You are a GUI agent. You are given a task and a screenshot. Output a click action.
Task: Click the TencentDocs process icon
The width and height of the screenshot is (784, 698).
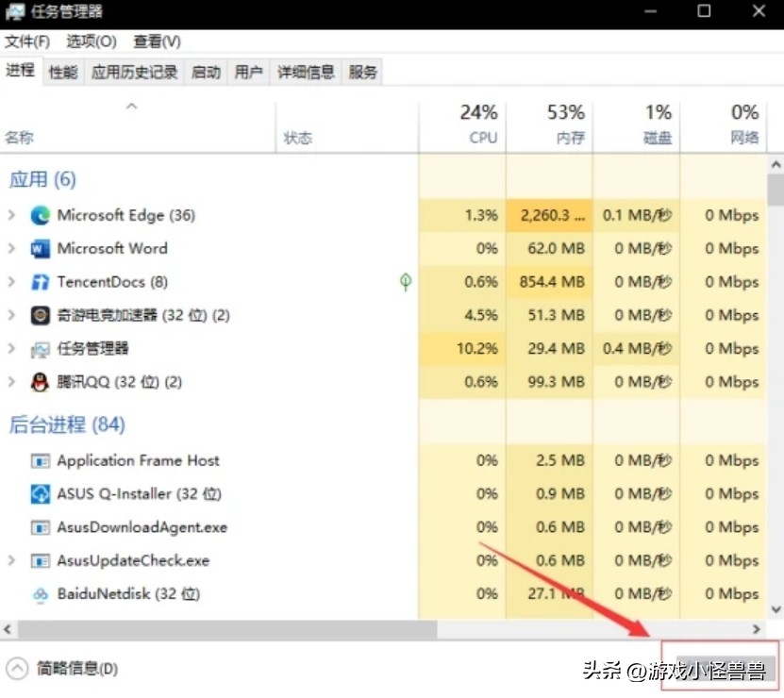point(39,281)
